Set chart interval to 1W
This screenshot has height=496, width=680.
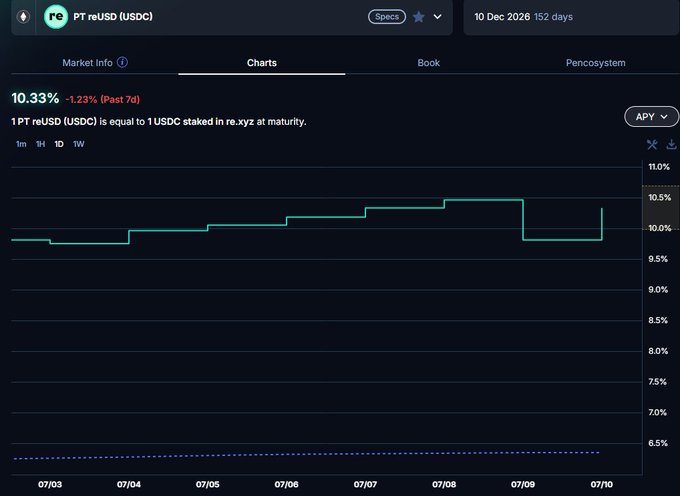78,144
